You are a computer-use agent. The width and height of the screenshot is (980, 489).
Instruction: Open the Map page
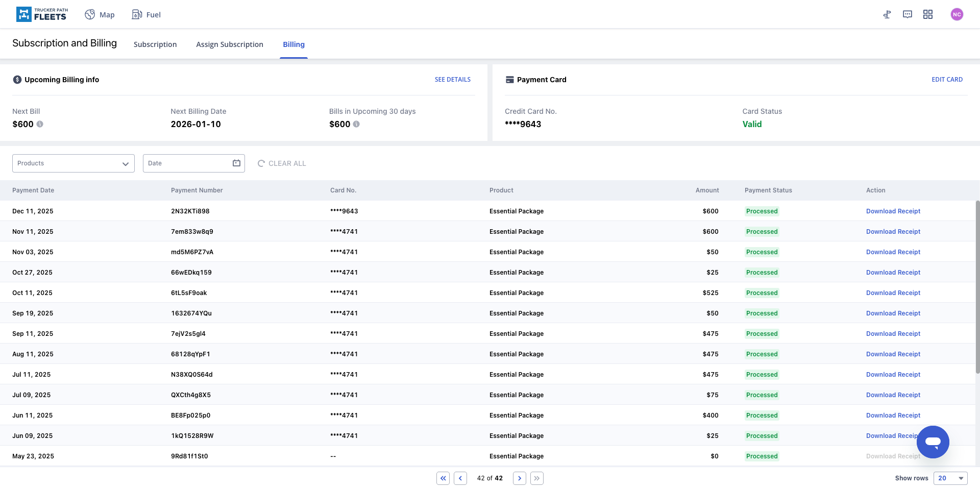click(x=100, y=15)
